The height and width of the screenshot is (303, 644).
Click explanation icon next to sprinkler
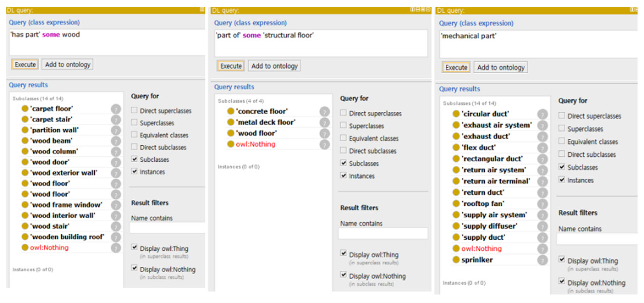tap(542, 260)
